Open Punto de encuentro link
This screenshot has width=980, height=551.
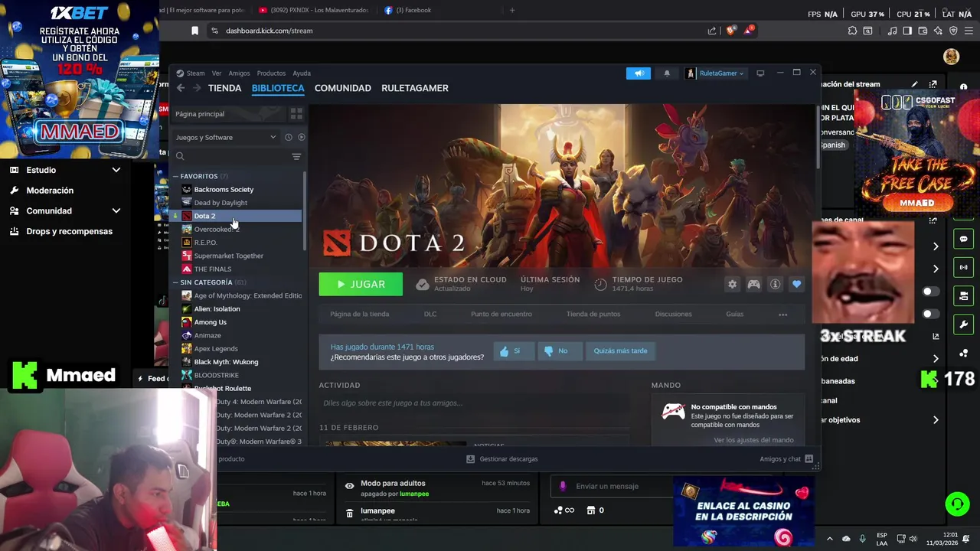coord(501,315)
